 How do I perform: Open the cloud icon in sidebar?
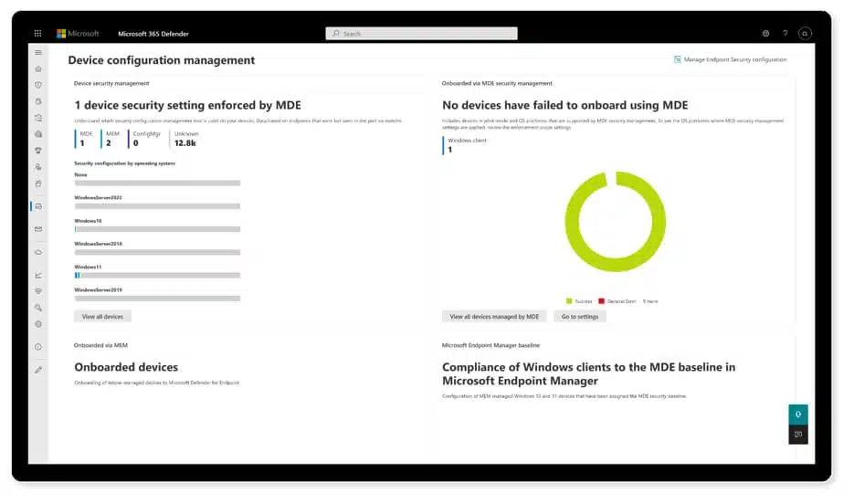pos(38,252)
